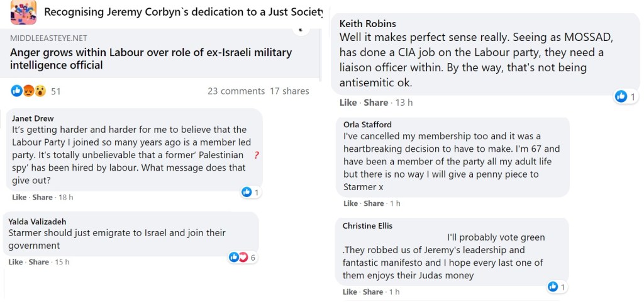
Task: Click the thumbs-up icon on Christine Ellis's comment
Action: click(x=553, y=287)
